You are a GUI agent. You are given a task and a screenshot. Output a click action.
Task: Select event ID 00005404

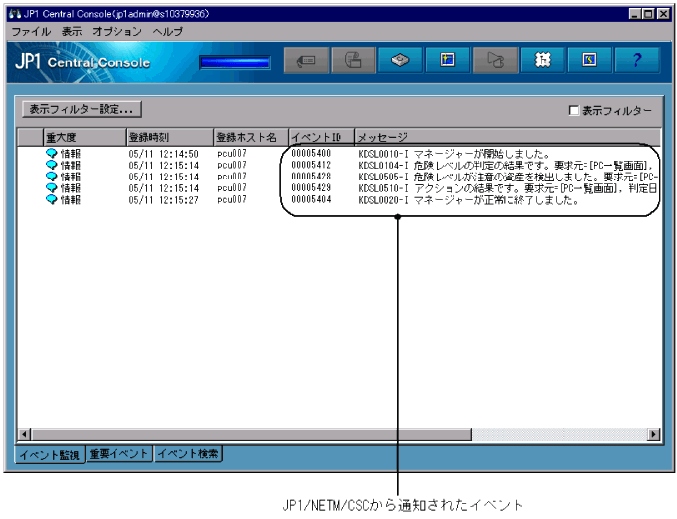311,199
